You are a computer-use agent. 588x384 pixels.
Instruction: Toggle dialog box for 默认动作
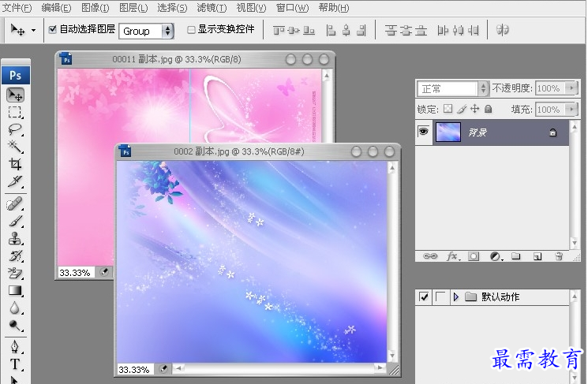pos(440,297)
